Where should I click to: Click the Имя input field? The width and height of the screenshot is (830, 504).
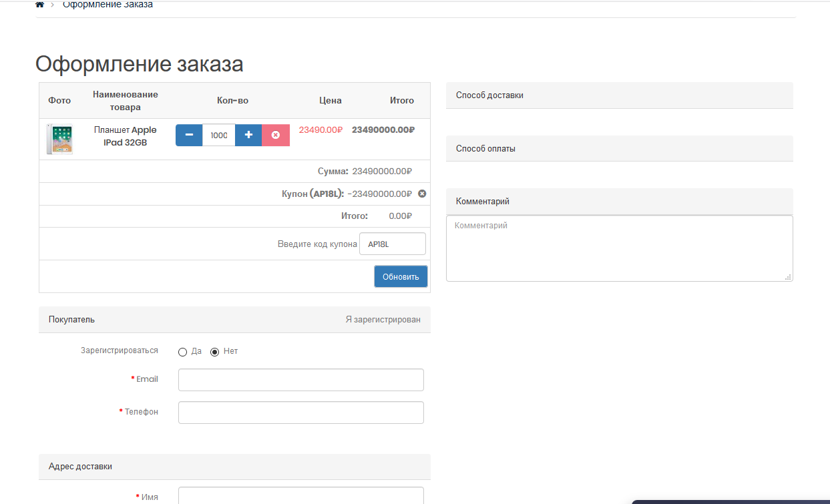tap(300, 495)
